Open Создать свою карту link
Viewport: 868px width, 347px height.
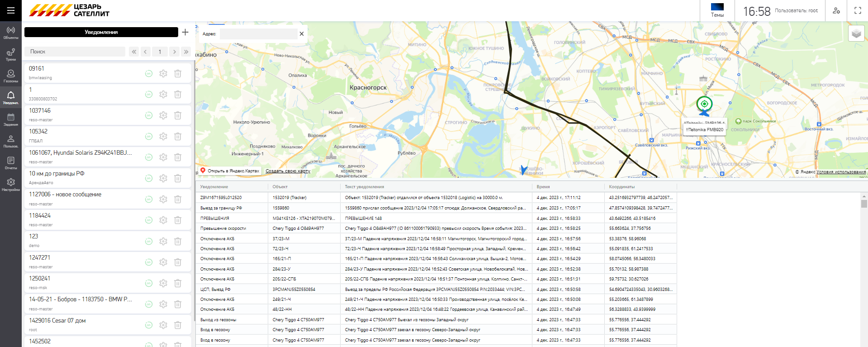288,171
